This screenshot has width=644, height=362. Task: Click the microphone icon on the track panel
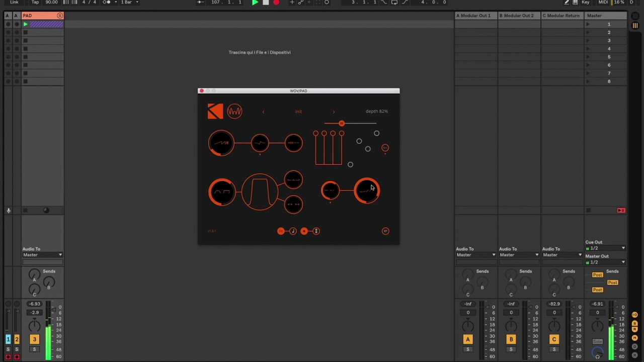pos(9,210)
